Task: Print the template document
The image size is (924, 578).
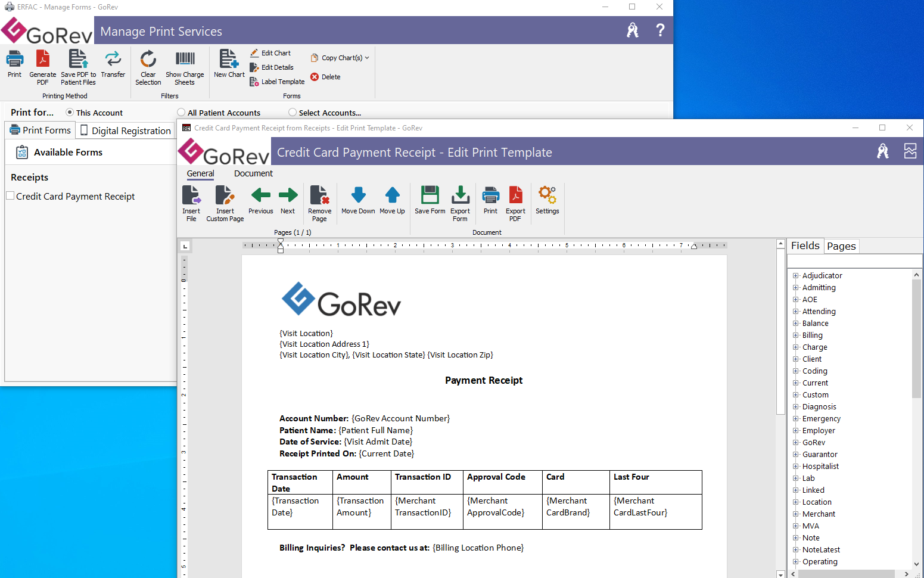Action: tap(490, 200)
